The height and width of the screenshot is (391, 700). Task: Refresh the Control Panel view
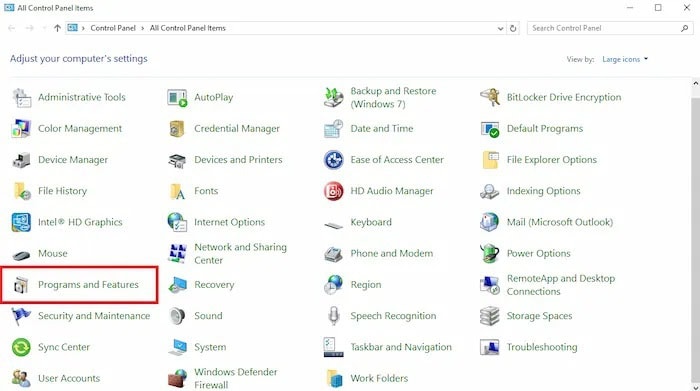pos(513,28)
